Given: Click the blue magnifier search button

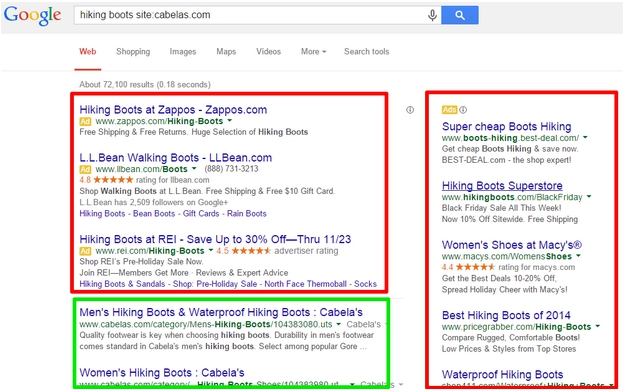Looking at the screenshot, I should coord(460,15).
